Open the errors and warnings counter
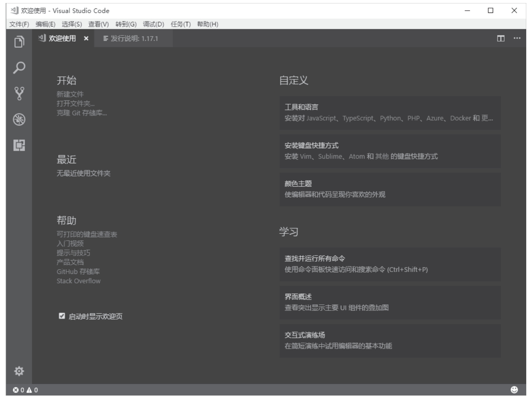Screen dimensions: 532x399 26,390
